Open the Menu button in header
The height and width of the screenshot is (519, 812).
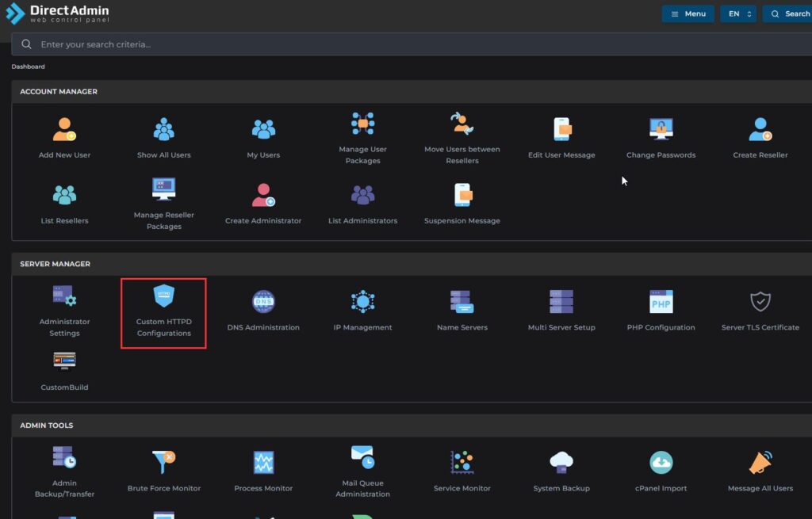pyautogui.click(x=688, y=13)
